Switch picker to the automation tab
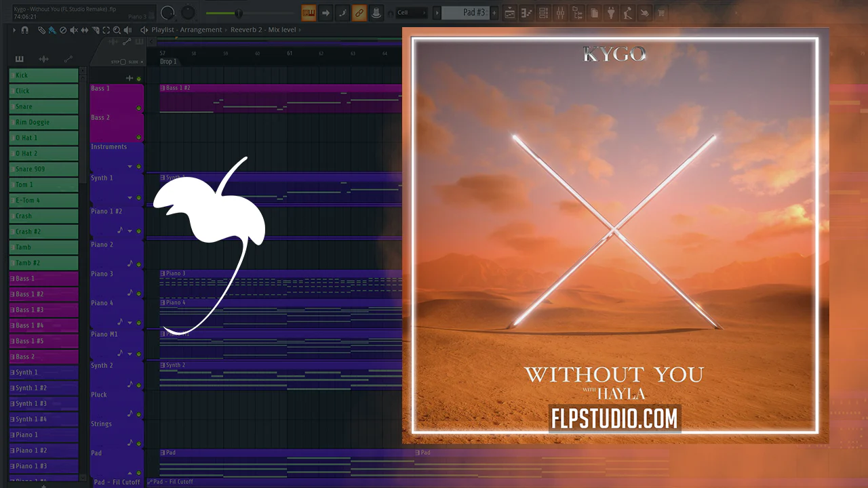This screenshot has width=868, height=488. (68, 59)
